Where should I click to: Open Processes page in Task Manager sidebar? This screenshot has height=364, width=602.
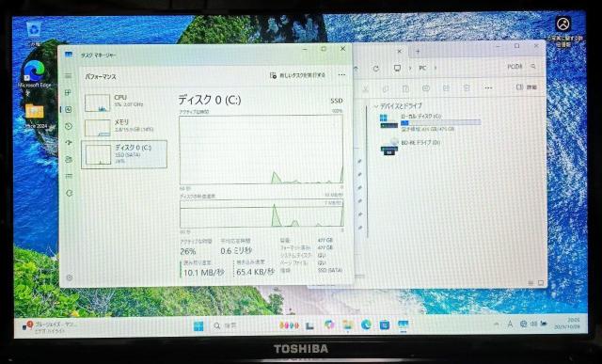point(68,92)
